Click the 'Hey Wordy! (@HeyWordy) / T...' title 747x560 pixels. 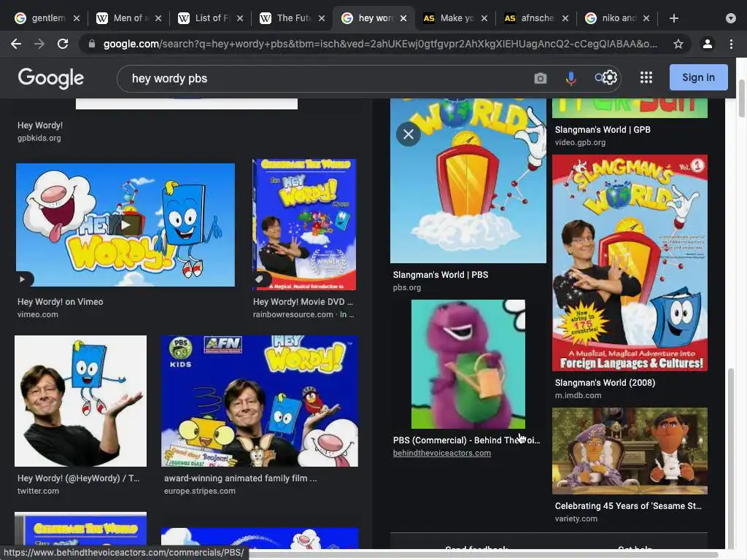pyautogui.click(x=78, y=478)
